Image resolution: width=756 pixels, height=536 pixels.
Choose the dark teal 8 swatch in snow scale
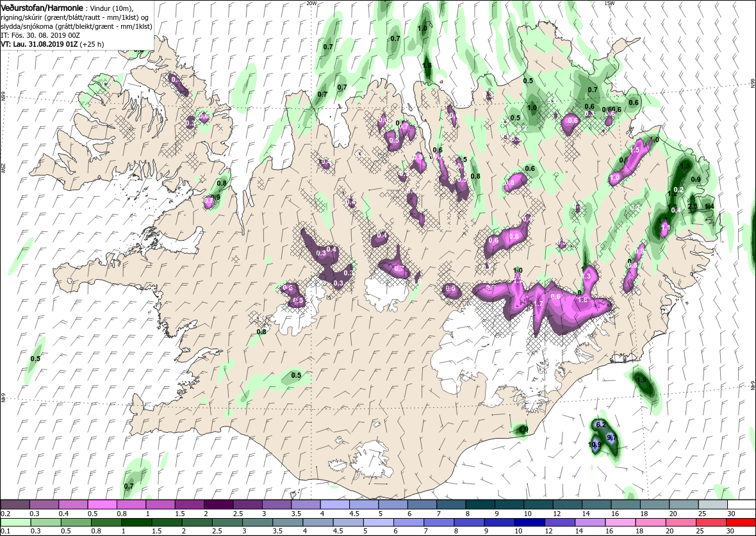[x=481, y=504]
